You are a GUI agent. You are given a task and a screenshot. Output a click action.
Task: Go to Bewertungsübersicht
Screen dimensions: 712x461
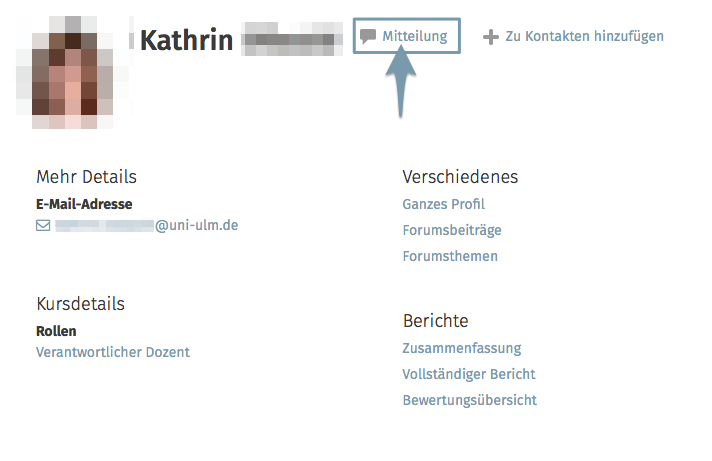tap(469, 400)
